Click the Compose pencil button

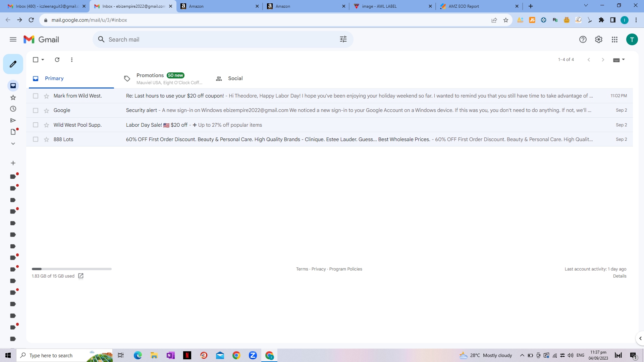[13, 64]
